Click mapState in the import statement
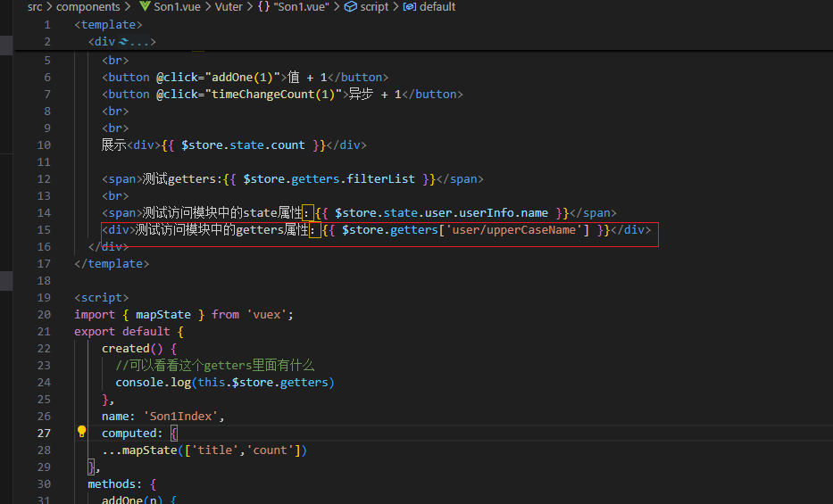The height and width of the screenshot is (504, 833). (x=163, y=314)
